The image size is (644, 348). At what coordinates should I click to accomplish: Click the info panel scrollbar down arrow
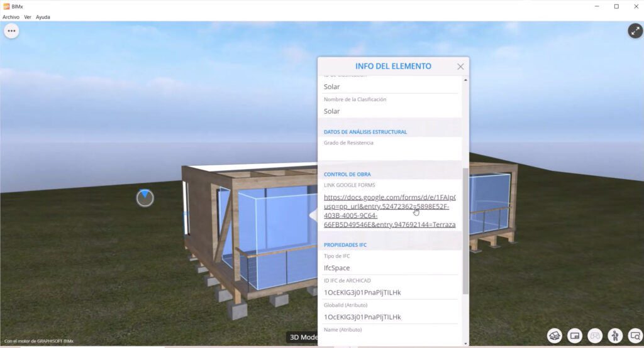coord(465,342)
